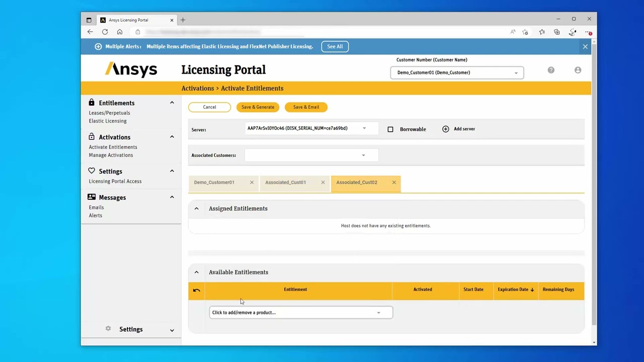Open Emails under Messages
Image resolution: width=644 pixels, height=362 pixels.
[x=97, y=208]
